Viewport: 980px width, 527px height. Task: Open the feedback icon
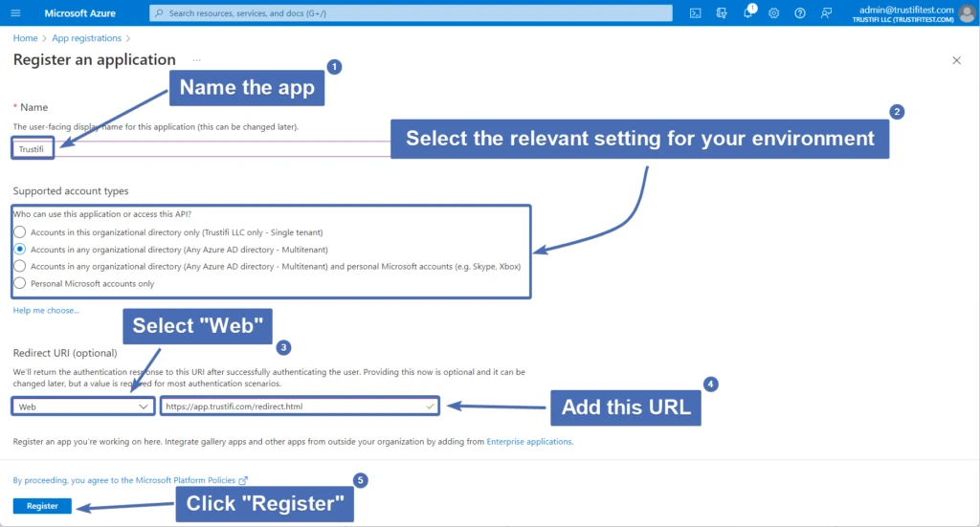(x=826, y=13)
